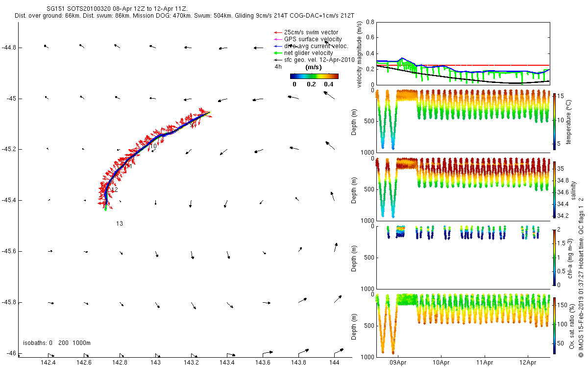Click longitude tick "143.2" on the map
Viewport: 588px width, 368px height.
[x=192, y=363]
